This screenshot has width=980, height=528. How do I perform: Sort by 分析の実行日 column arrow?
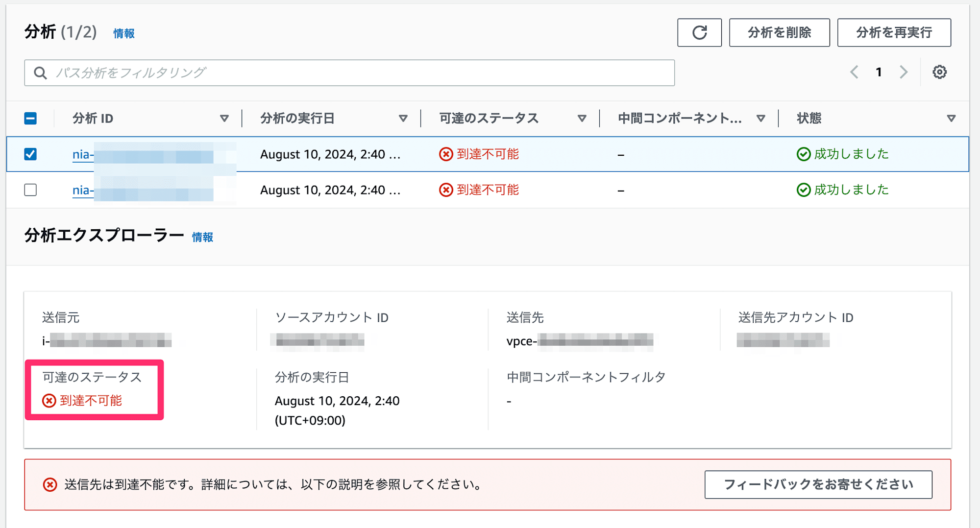(x=403, y=119)
